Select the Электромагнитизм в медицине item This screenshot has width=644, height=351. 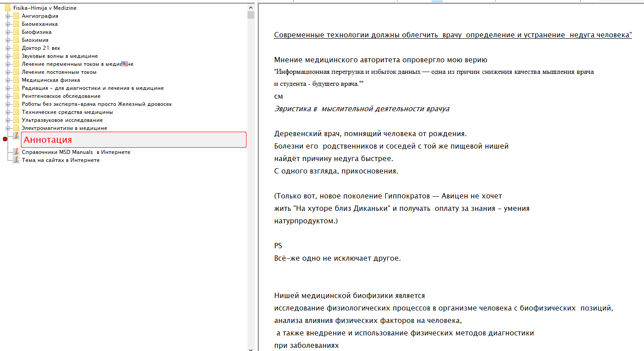(64, 128)
